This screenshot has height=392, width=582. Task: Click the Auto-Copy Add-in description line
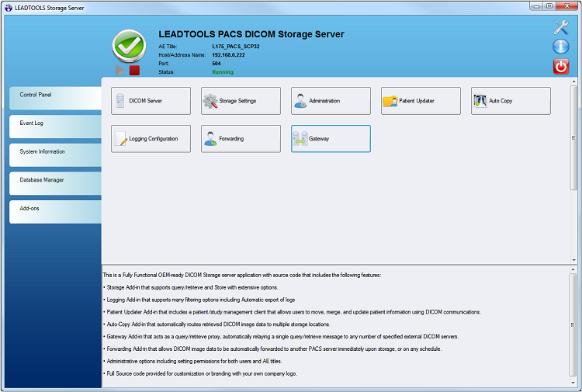[x=217, y=324]
